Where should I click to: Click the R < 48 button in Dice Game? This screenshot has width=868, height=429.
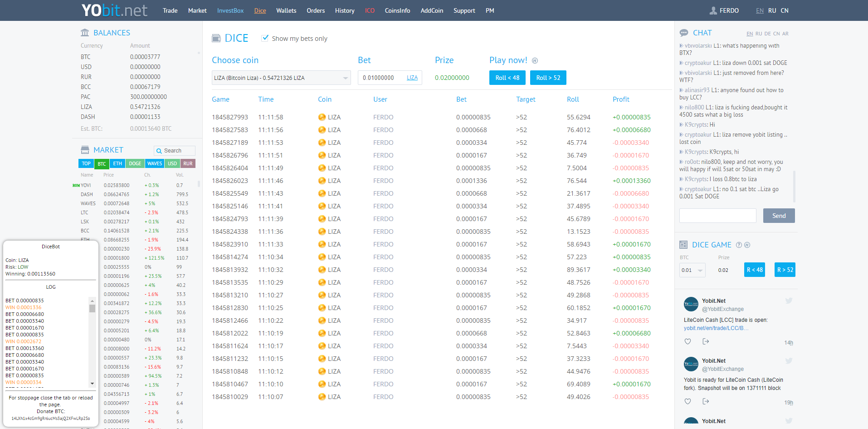pyautogui.click(x=755, y=270)
